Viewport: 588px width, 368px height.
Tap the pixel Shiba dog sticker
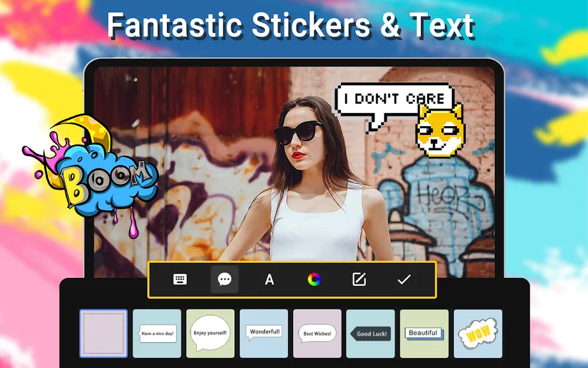[x=440, y=131]
